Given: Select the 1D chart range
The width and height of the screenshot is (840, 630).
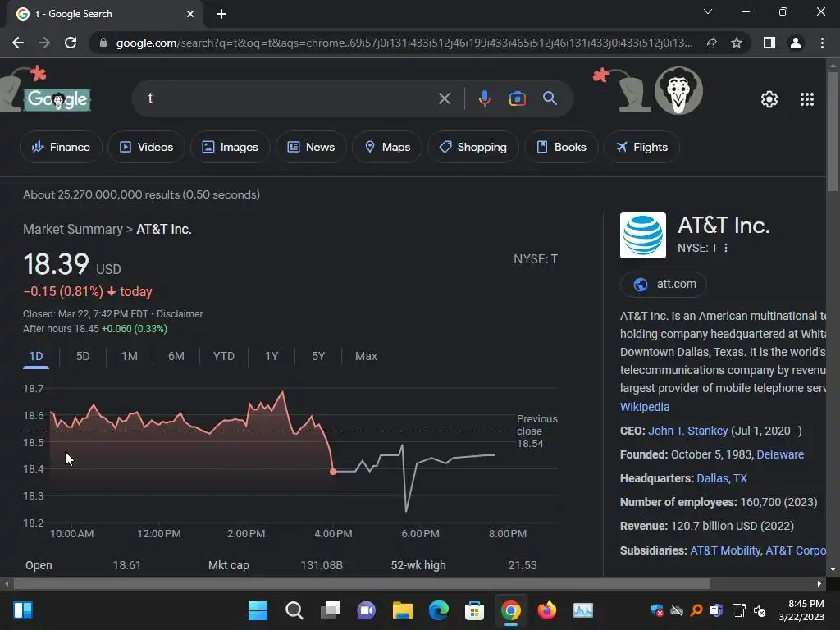Looking at the screenshot, I should [36, 356].
